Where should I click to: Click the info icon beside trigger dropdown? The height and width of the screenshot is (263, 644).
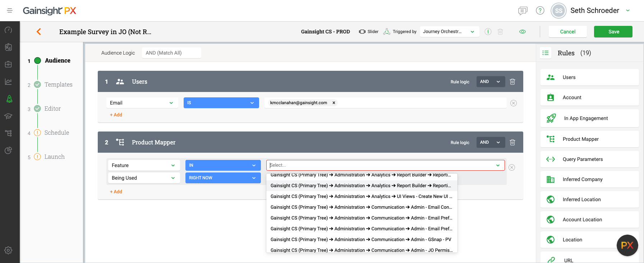click(x=488, y=32)
